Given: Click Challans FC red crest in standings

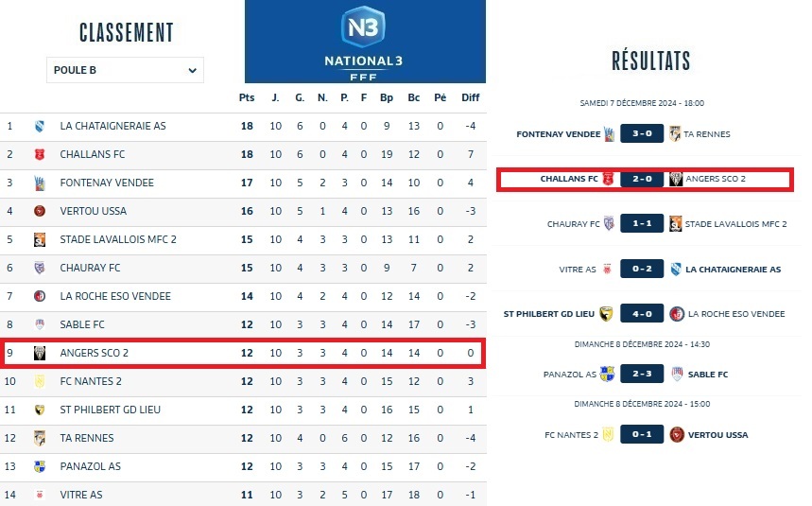Looking at the screenshot, I should click(x=40, y=154).
